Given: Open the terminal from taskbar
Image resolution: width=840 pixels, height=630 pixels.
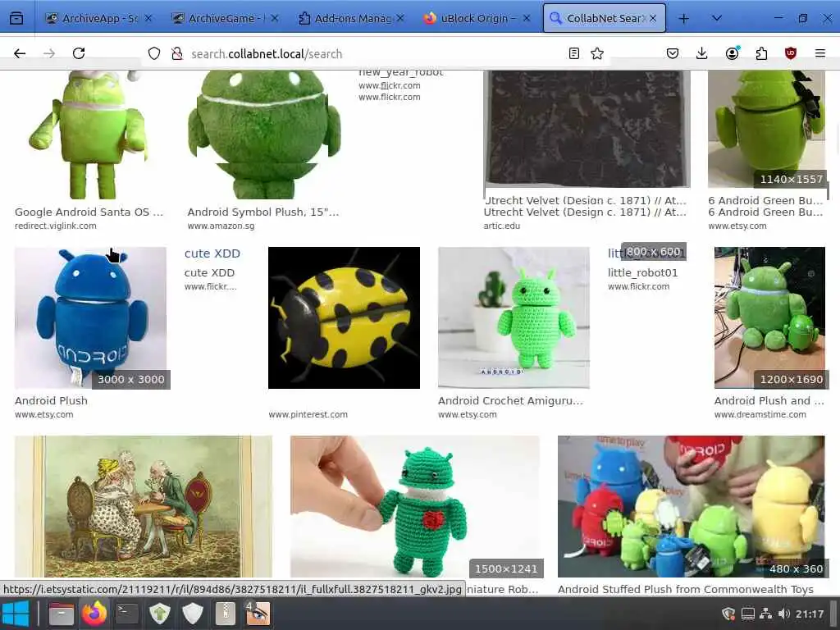Looking at the screenshot, I should click(127, 614).
